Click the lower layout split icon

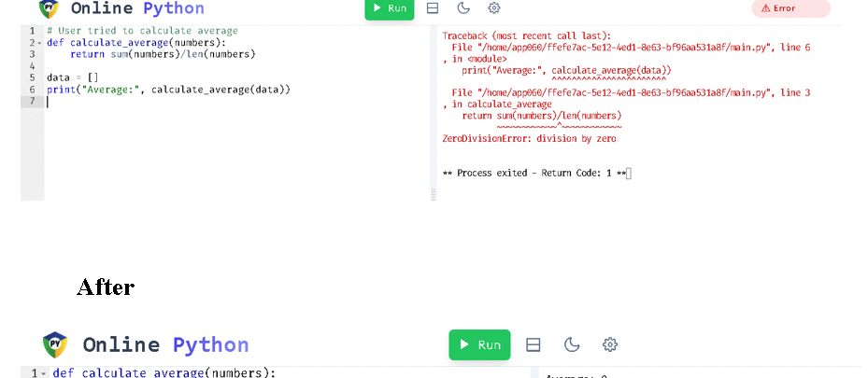[534, 344]
